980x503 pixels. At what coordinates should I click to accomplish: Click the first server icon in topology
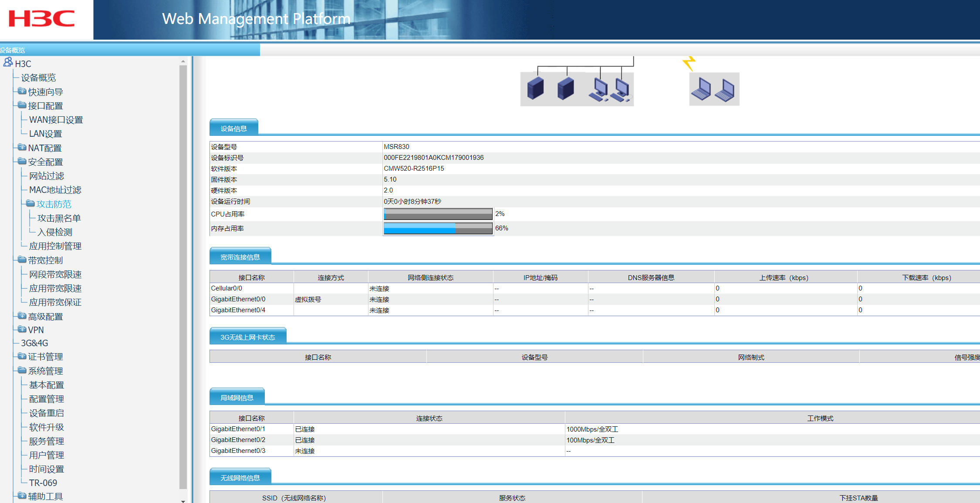535,88
